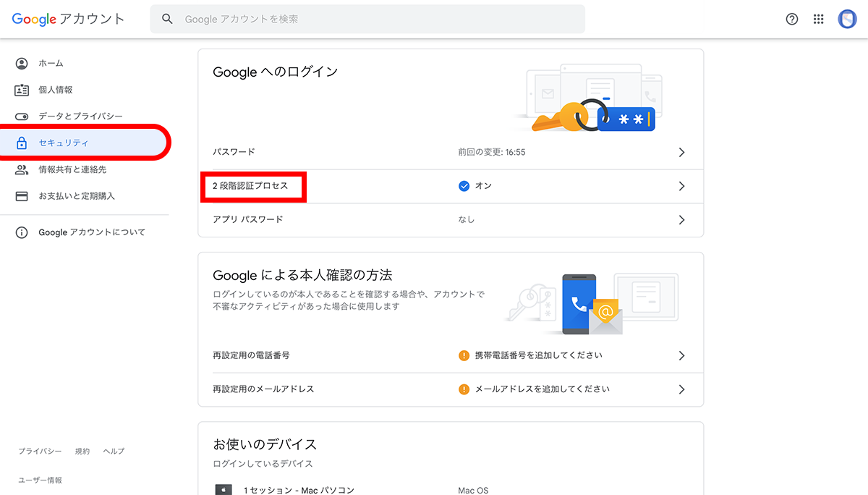
Task: Click the なし value for アプリ パスワード
Action: [467, 219]
